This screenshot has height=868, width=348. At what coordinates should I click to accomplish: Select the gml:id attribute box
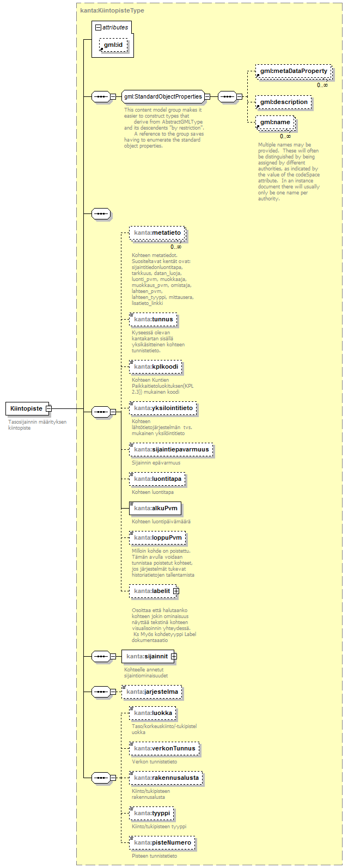tap(113, 45)
